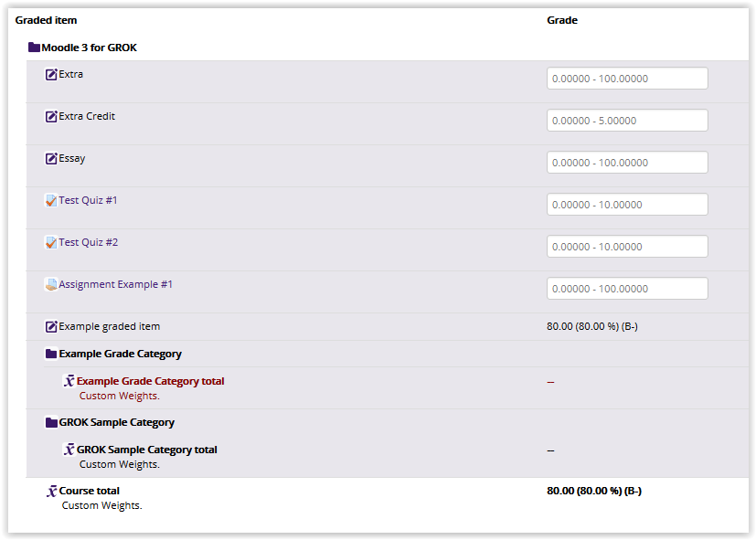
Task: Select the Essay item label
Action: [x=72, y=158]
